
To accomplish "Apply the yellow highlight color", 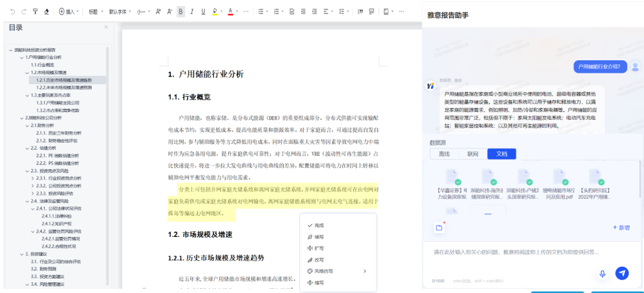I will pyautogui.click(x=215, y=11).
